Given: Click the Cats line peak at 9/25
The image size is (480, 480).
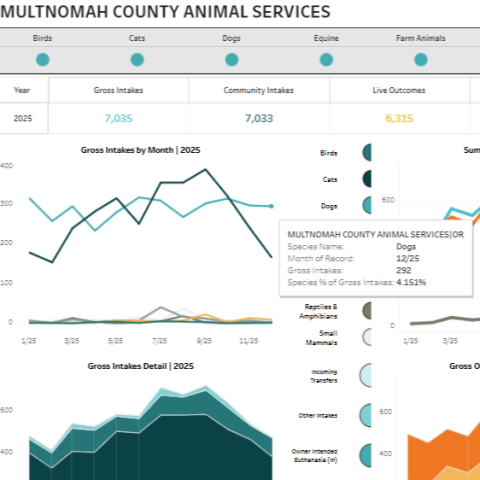Looking at the screenshot, I should [206, 170].
